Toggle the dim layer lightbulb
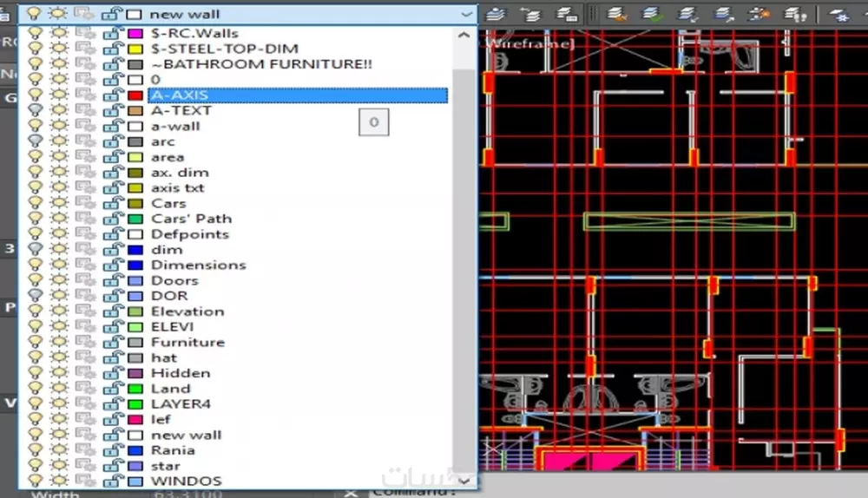This screenshot has width=868, height=498. pyautogui.click(x=35, y=250)
